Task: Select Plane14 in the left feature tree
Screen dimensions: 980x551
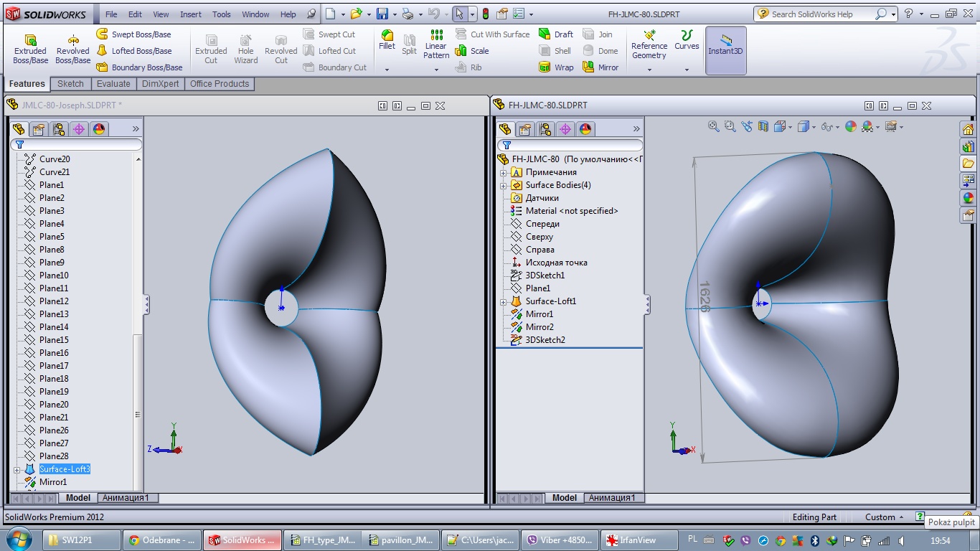Action: point(54,327)
